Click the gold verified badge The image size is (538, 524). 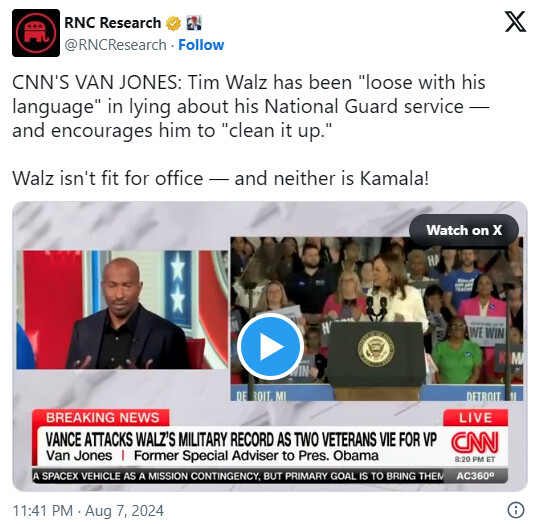(x=173, y=23)
